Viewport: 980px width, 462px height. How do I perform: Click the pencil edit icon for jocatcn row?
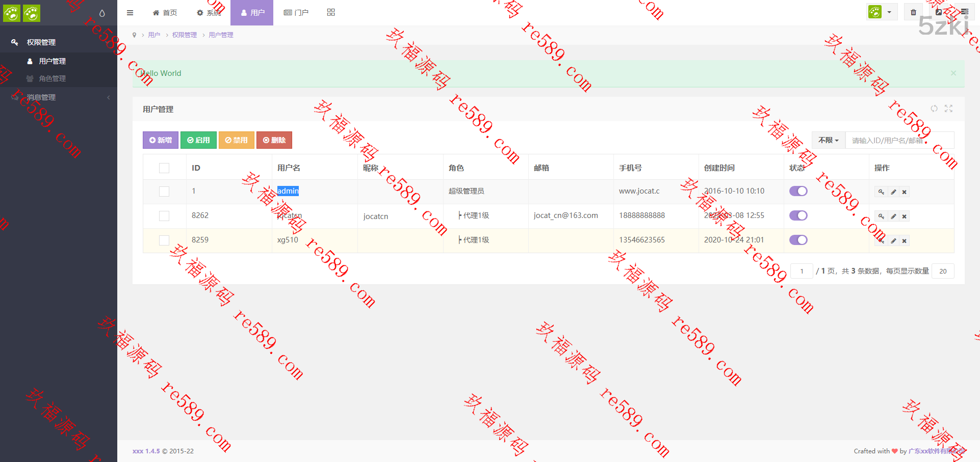(893, 216)
